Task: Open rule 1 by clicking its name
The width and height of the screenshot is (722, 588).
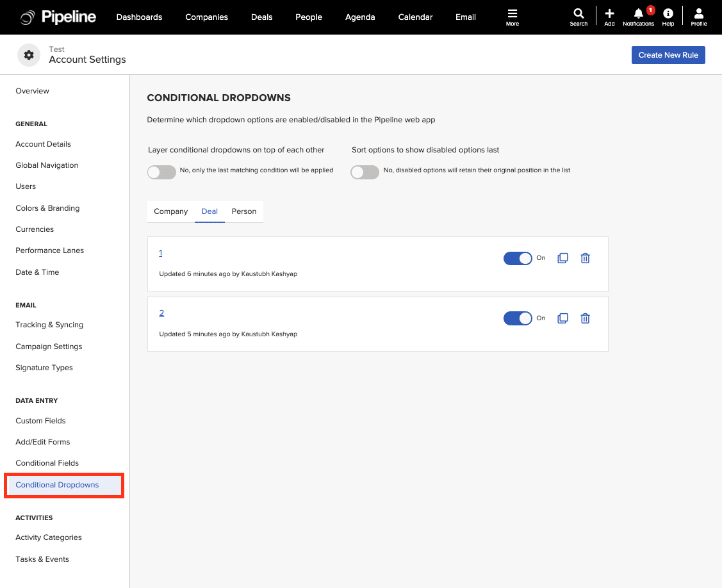Action: tap(161, 253)
